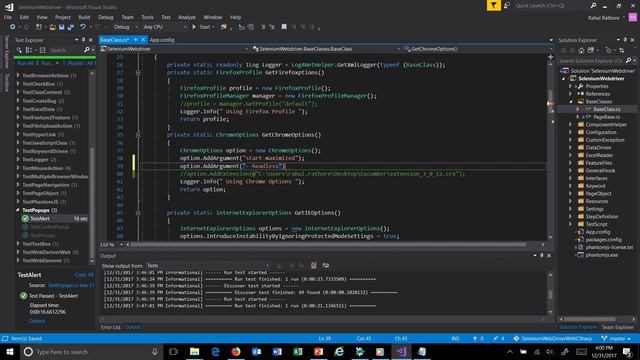Click Copy All in test details
The height and width of the screenshot is (360, 640).
84,275
